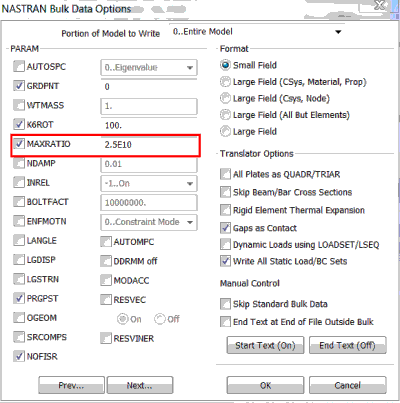The image size is (400, 403).
Task: Enable the NDAMP checkbox
Action: tap(19, 163)
